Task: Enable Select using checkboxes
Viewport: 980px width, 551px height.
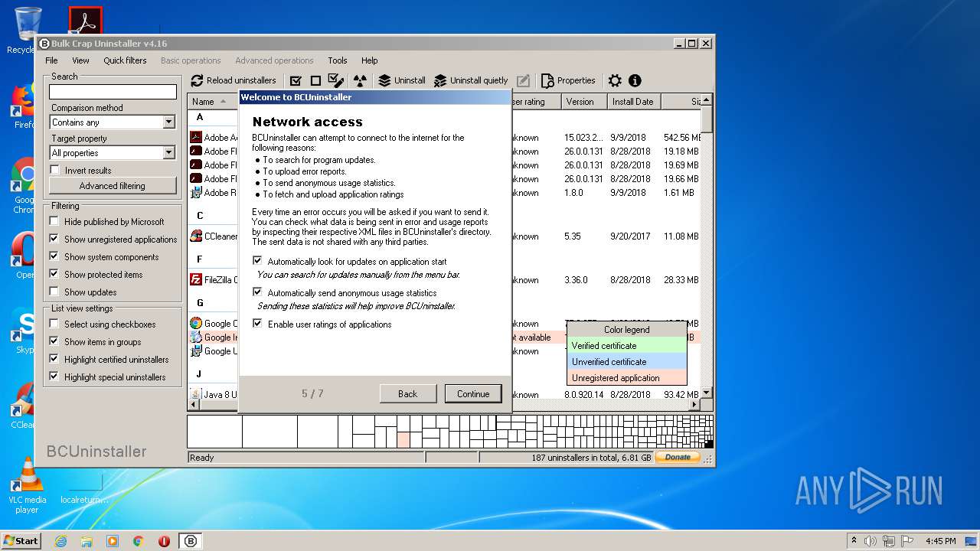Action: (x=54, y=324)
